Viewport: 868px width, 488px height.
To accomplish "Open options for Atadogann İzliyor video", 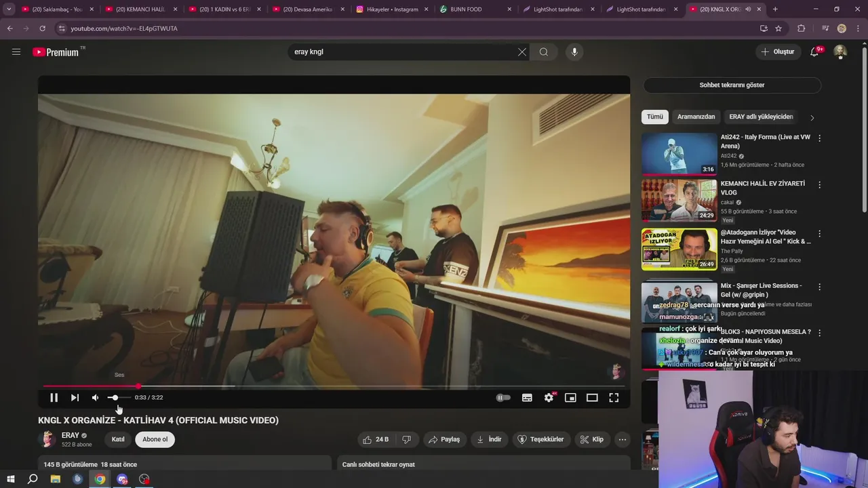I will pos(819,233).
